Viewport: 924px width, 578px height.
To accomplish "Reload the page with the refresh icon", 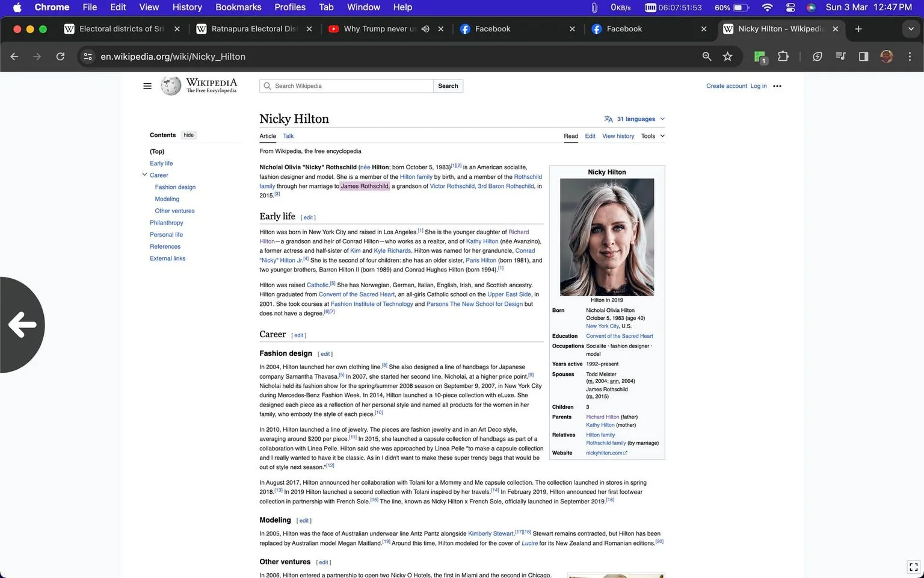I will coord(60,57).
